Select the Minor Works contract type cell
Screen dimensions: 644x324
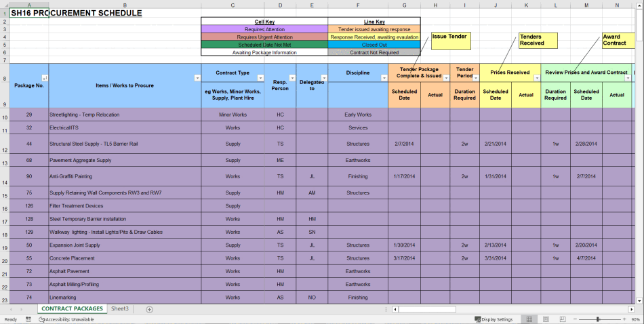(233, 115)
